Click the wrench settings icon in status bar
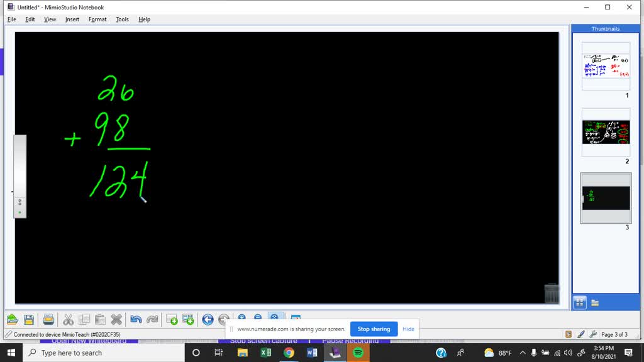Viewport: 644px width, 362px height. 592,334
